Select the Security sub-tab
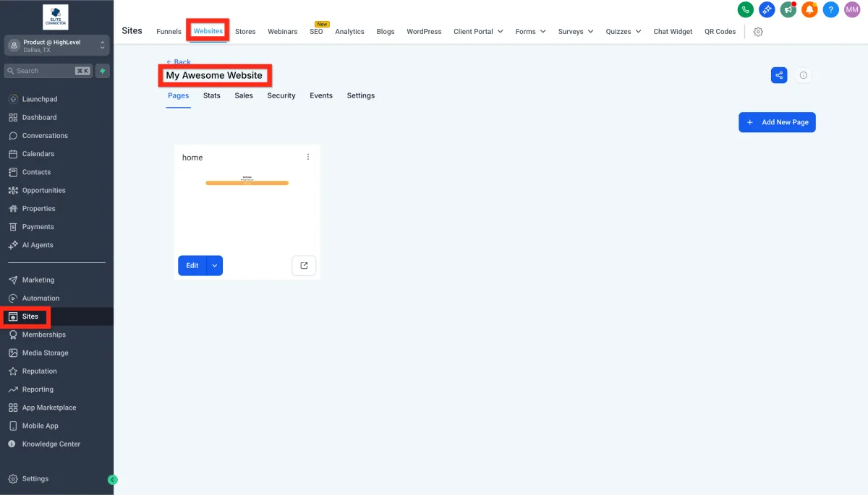 click(x=281, y=95)
